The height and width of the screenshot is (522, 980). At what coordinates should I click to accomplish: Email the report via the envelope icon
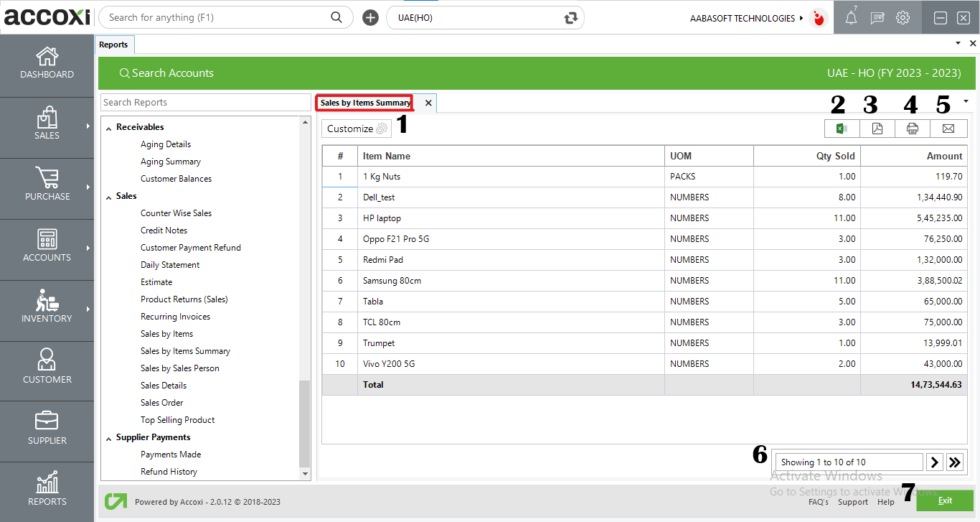coord(948,129)
